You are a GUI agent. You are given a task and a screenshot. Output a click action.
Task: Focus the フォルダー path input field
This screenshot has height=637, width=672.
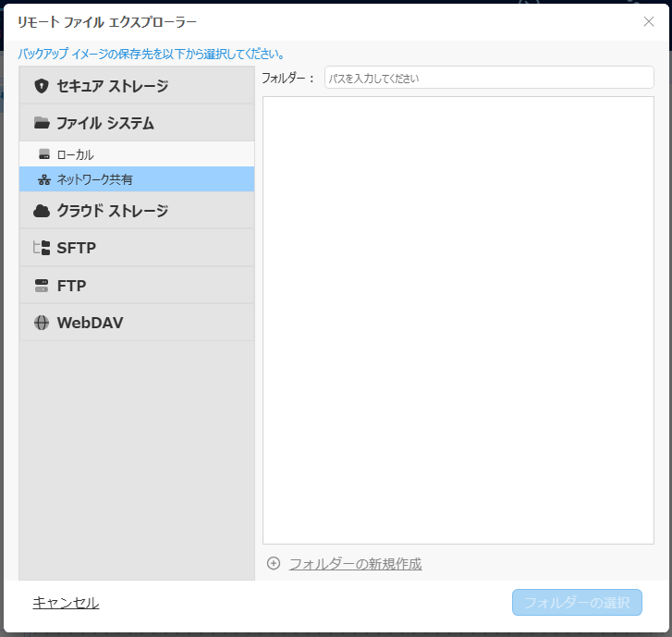click(x=489, y=78)
